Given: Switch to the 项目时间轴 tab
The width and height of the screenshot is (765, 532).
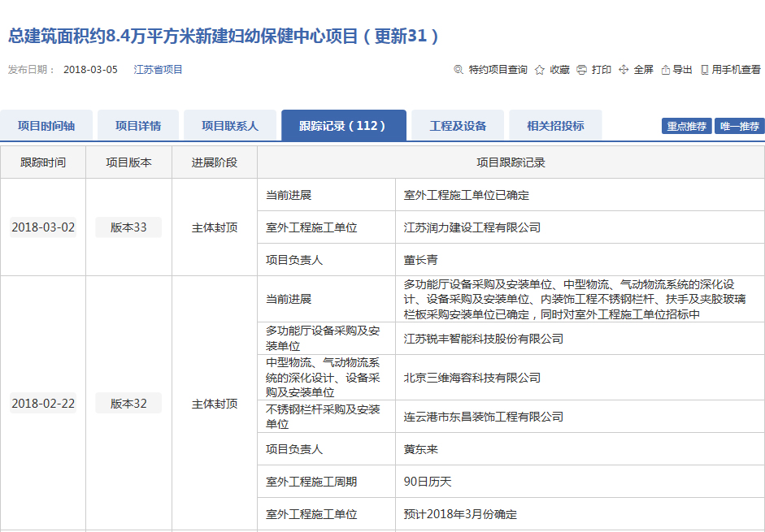Looking at the screenshot, I should (46, 126).
